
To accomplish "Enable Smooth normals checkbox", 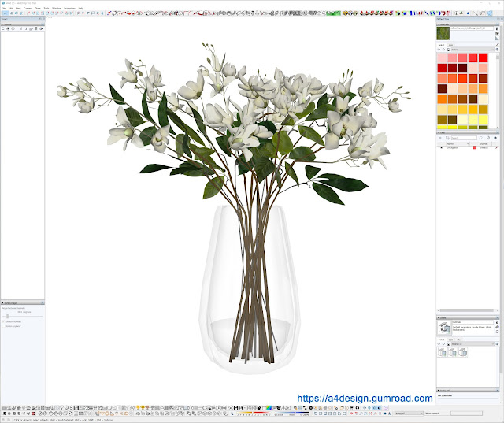I will pos(4,321).
